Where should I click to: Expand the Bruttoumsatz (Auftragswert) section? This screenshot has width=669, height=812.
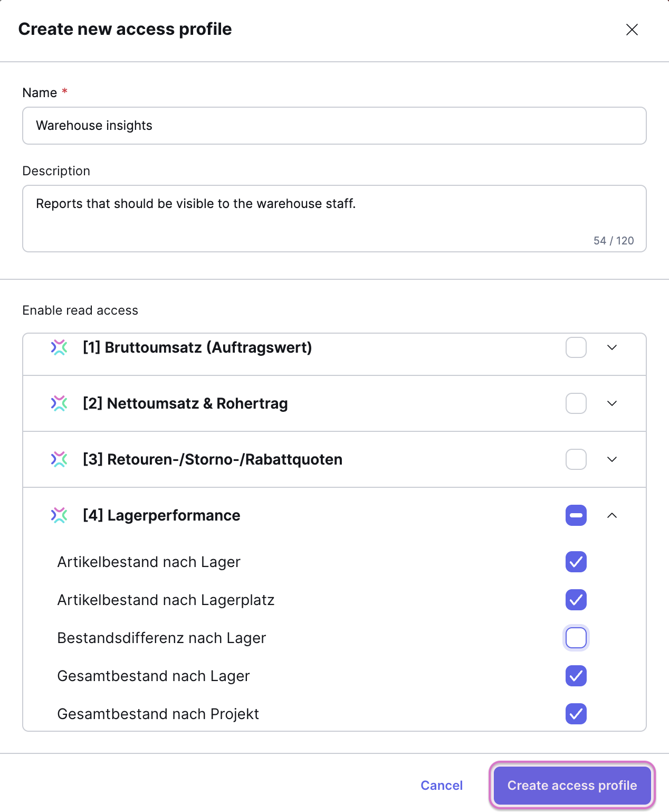pyautogui.click(x=612, y=347)
